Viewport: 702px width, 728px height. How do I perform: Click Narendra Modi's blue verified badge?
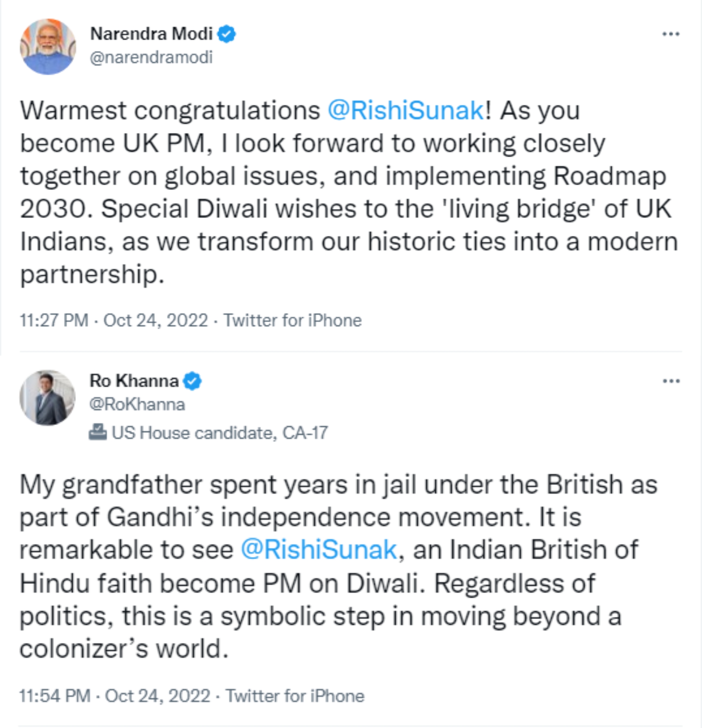226,34
